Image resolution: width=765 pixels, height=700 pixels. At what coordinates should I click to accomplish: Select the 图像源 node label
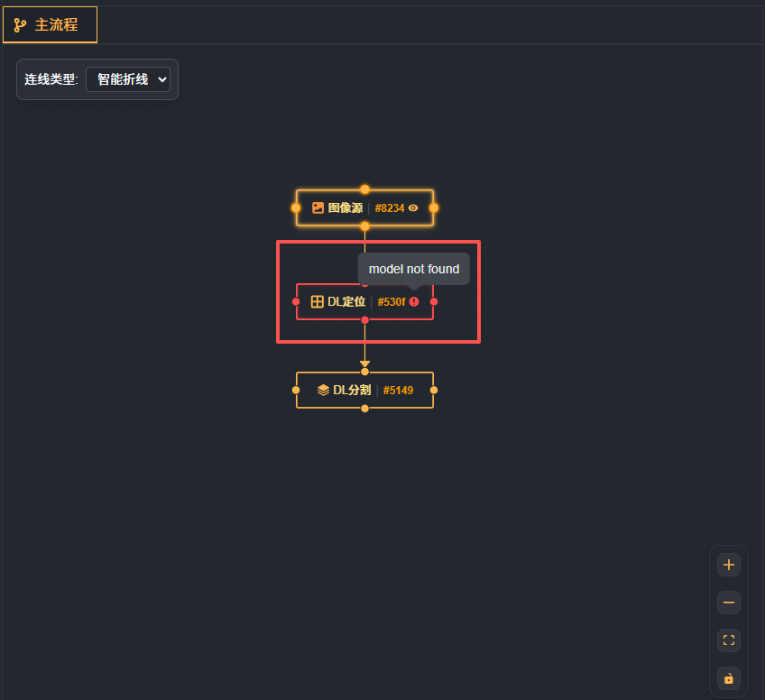[x=346, y=207]
